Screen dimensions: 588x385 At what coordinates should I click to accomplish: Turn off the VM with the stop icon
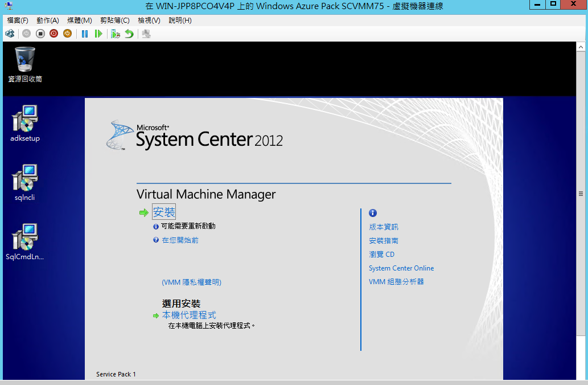[x=40, y=34]
